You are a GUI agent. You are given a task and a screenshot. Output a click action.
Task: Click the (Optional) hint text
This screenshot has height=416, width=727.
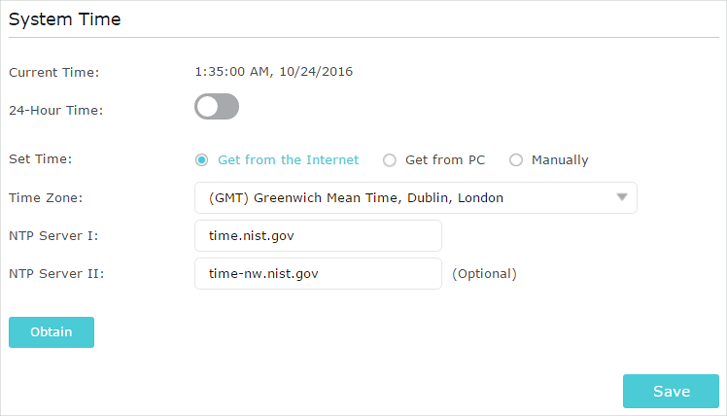click(484, 273)
